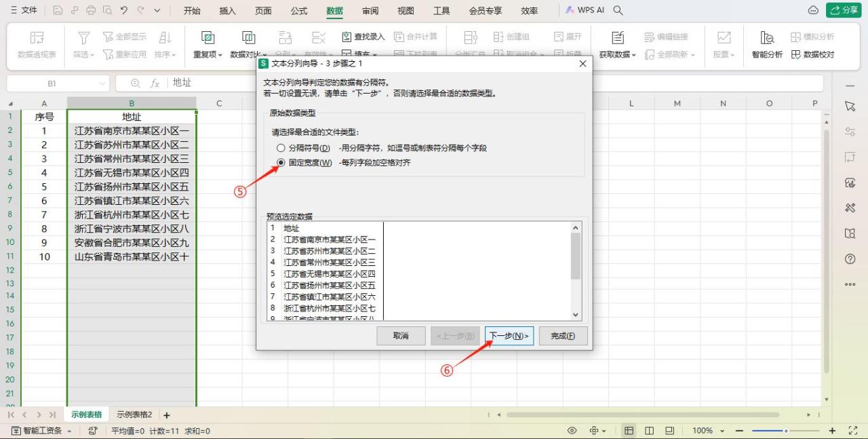Image resolution: width=868 pixels, height=439 pixels.
Task: Click cell with 江苏省南京市某某区小区一
Action: tap(132, 131)
